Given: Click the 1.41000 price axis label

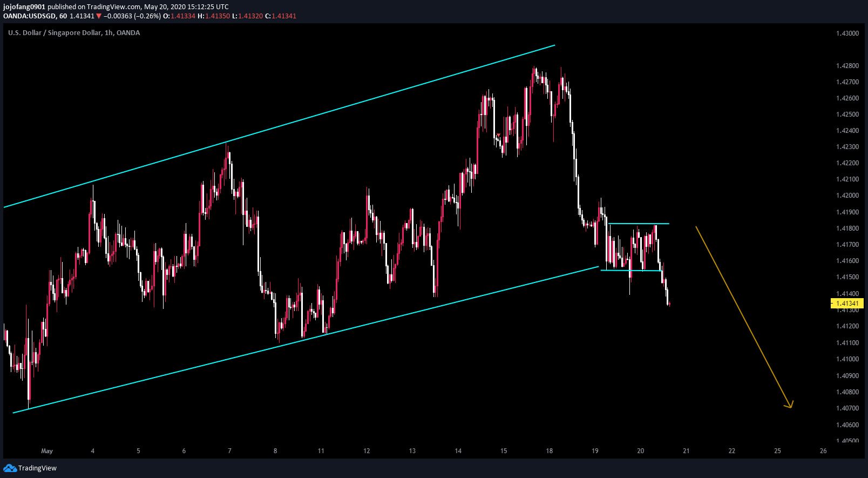Looking at the screenshot, I should (847, 359).
